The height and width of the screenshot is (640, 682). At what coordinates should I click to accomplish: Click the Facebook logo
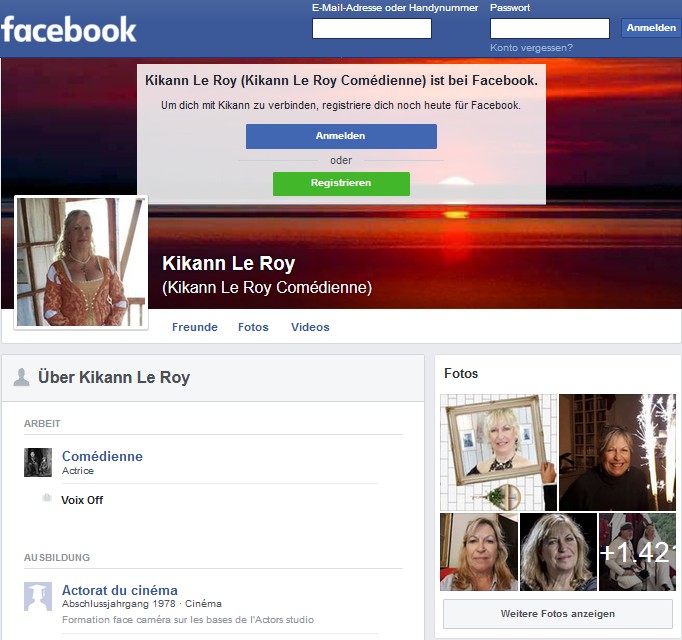69,28
